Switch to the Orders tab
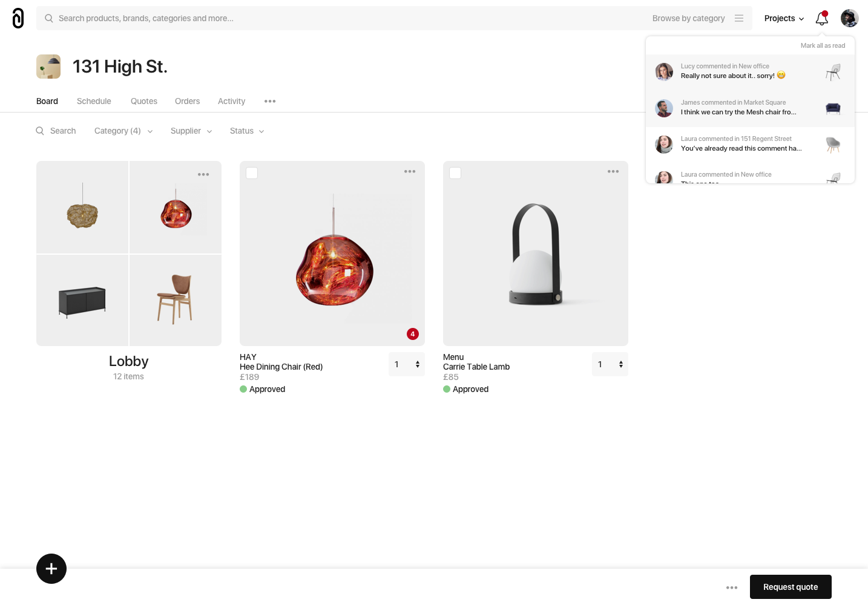This screenshot has height=605, width=868. pos(187,101)
